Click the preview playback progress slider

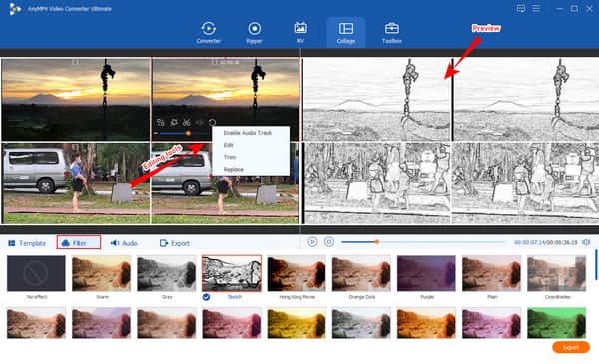423,242
